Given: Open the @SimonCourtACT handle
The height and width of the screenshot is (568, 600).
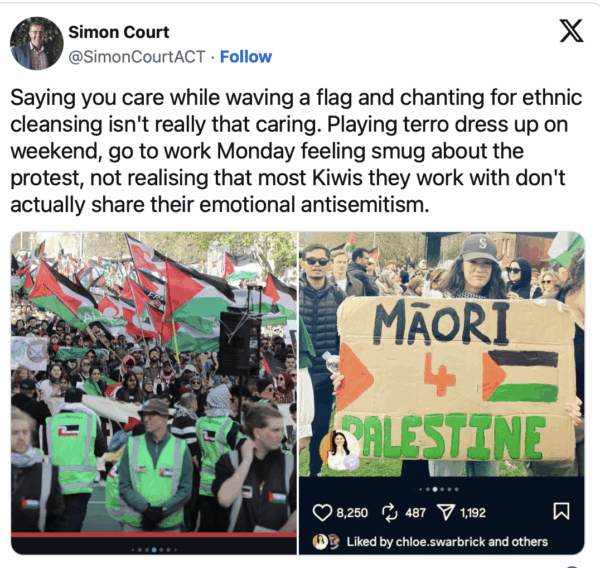Looking at the screenshot, I should click(x=137, y=57).
